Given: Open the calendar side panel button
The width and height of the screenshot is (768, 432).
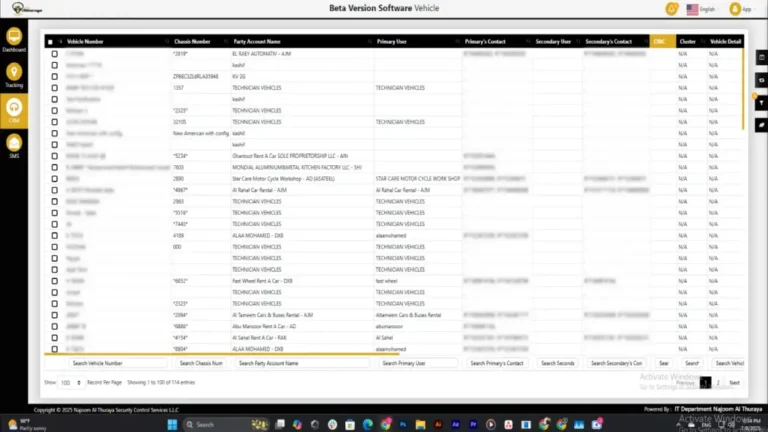Looking at the screenshot, I should click(x=762, y=57).
